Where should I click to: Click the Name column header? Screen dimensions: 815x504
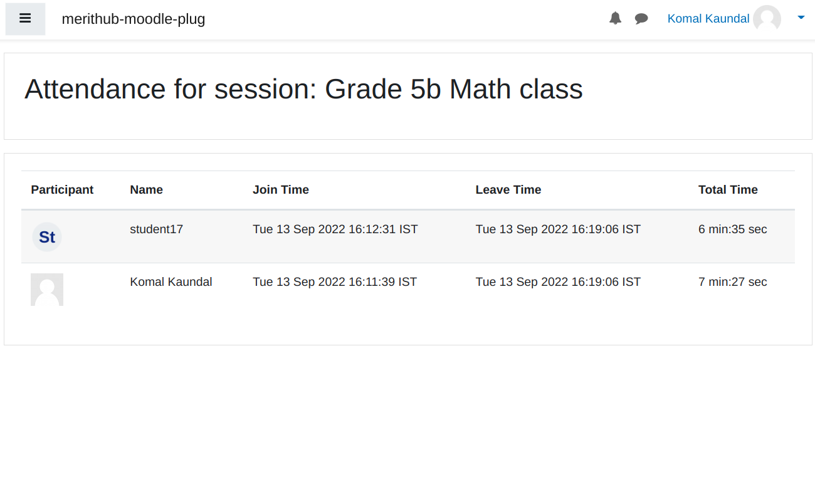146,190
